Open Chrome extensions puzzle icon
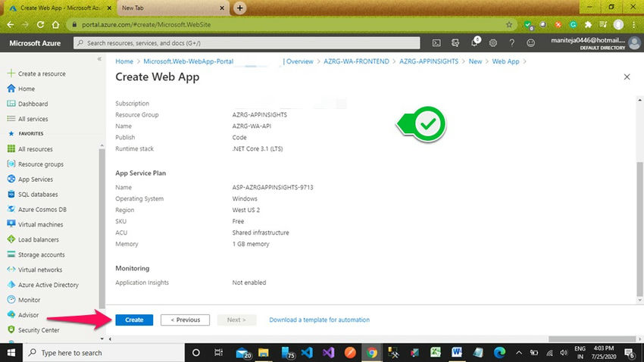The height and width of the screenshot is (362, 644). (587, 24)
